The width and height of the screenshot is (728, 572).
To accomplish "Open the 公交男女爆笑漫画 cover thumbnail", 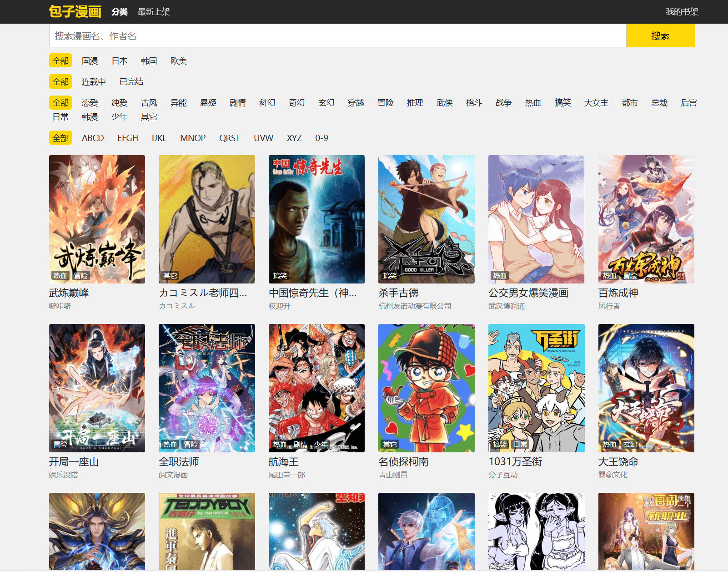I will [x=537, y=219].
